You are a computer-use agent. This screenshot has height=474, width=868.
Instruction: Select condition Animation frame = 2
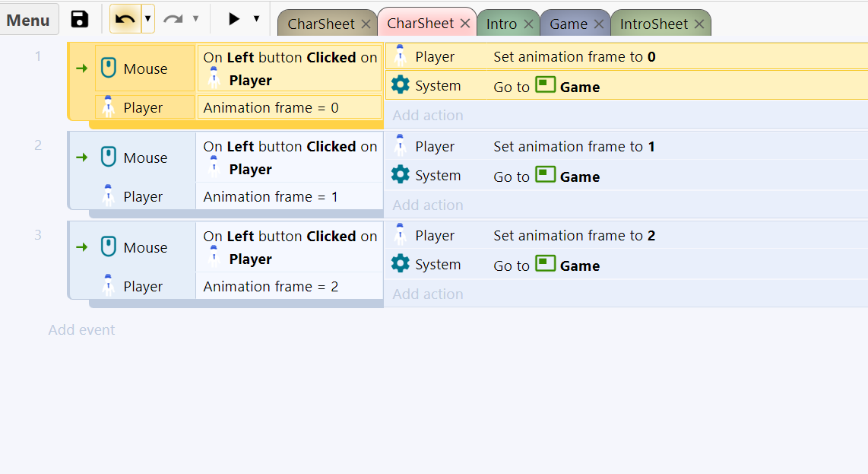pyautogui.click(x=289, y=286)
